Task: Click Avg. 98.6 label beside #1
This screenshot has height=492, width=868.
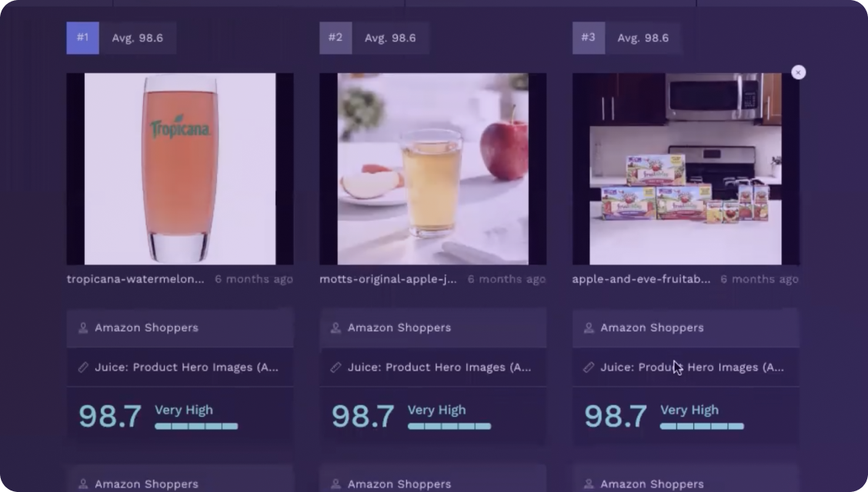Action: [137, 38]
